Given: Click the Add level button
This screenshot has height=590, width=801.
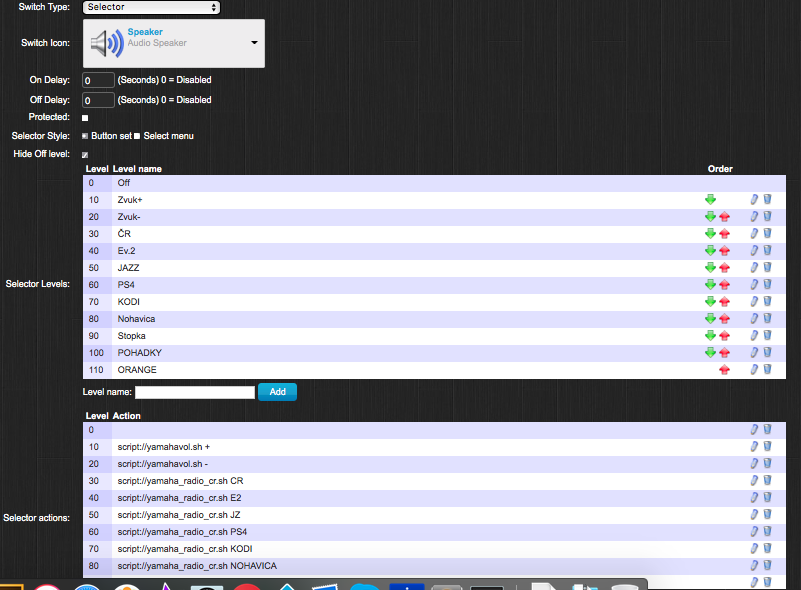Looking at the screenshot, I should (x=277, y=392).
